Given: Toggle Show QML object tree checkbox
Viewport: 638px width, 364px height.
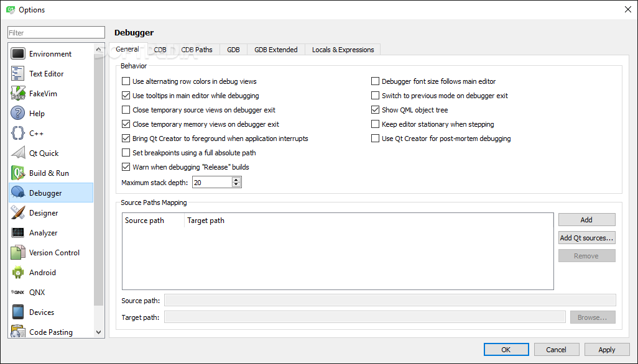Looking at the screenshot, I should click(375, 110).
